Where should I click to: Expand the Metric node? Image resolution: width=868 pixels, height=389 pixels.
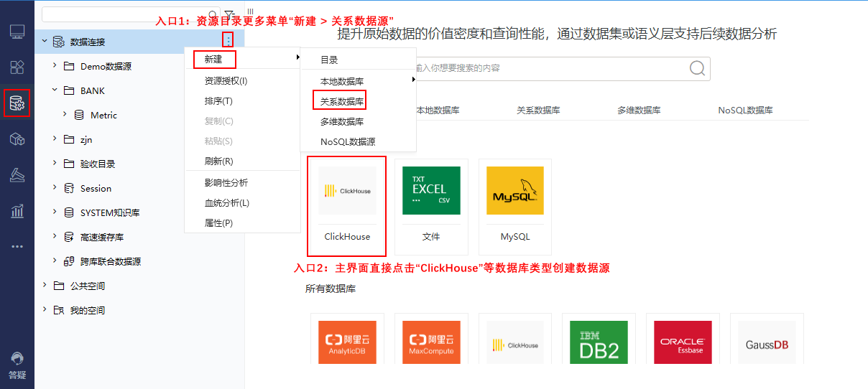65,115
